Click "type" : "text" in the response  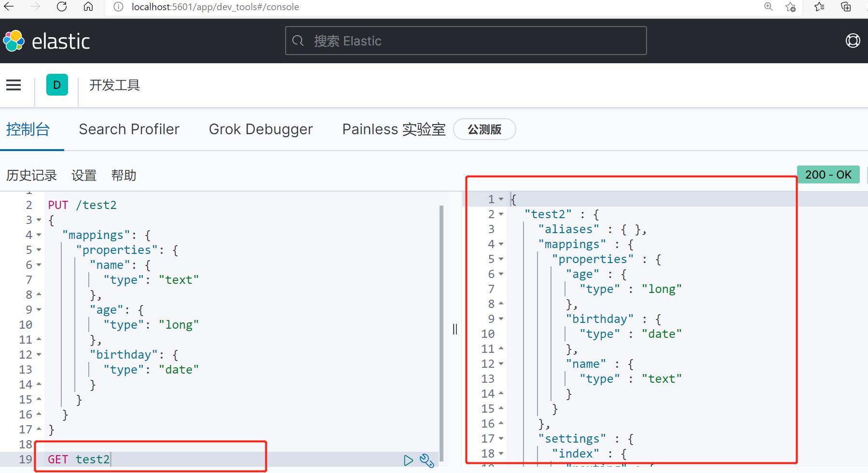(x=631, y=379)
